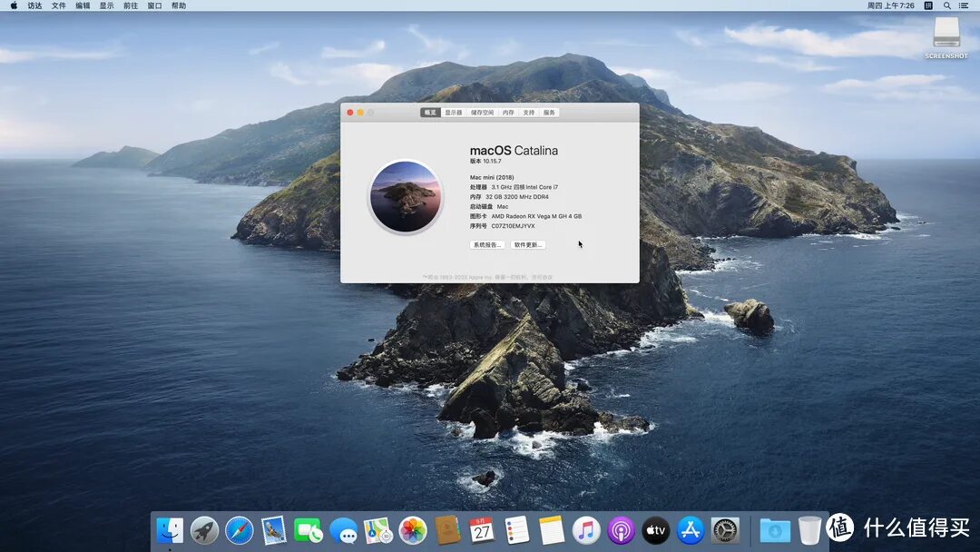Open Downloads folder in Dock
Image resolution: width=980 pixels, height=552 pixels.
click(775, 531)
